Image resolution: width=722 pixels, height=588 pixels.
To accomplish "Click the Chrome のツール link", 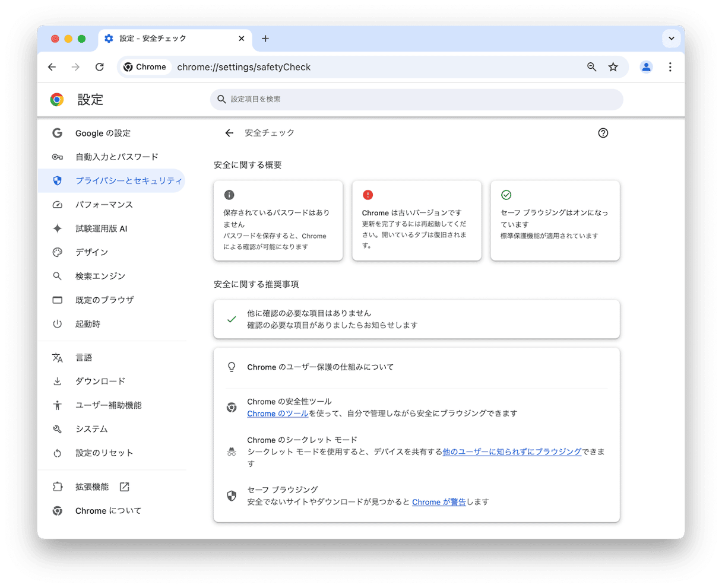I will tap(277, 414).
